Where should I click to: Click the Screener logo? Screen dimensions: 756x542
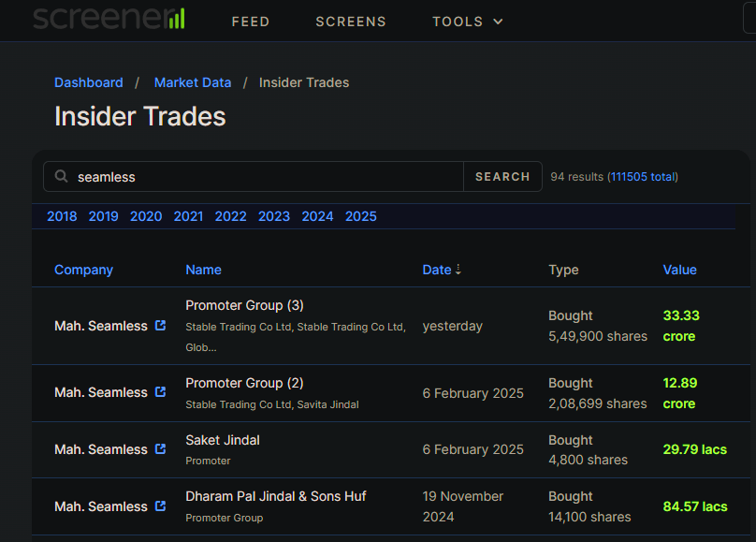click(109, 19)
